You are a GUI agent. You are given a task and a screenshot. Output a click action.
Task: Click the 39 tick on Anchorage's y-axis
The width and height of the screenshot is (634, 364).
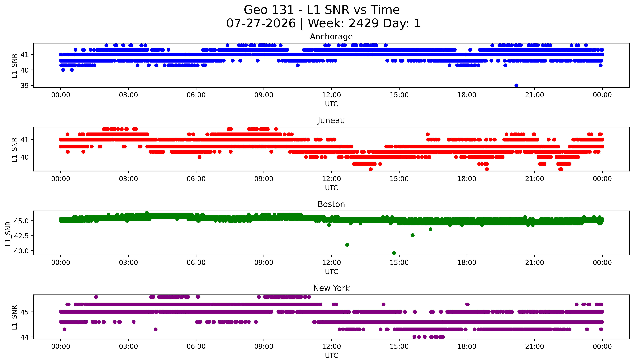coord(25,85)
